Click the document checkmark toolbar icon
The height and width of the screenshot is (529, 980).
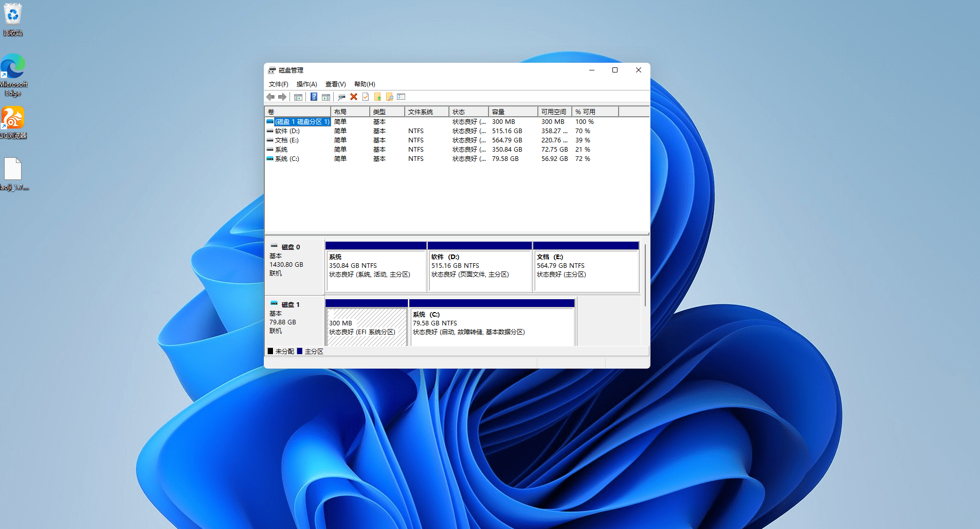pyautogui.click(x=366, y=97)
